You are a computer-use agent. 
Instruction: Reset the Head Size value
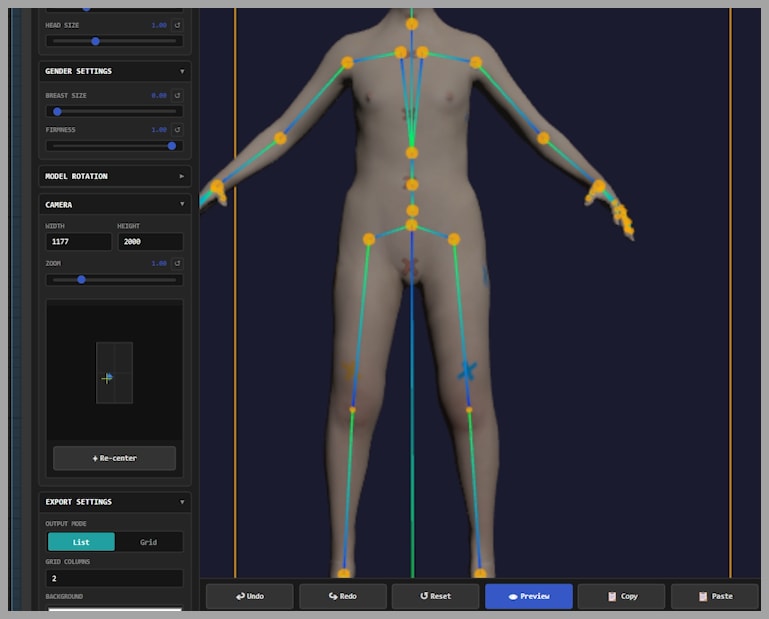click(177, 25)
